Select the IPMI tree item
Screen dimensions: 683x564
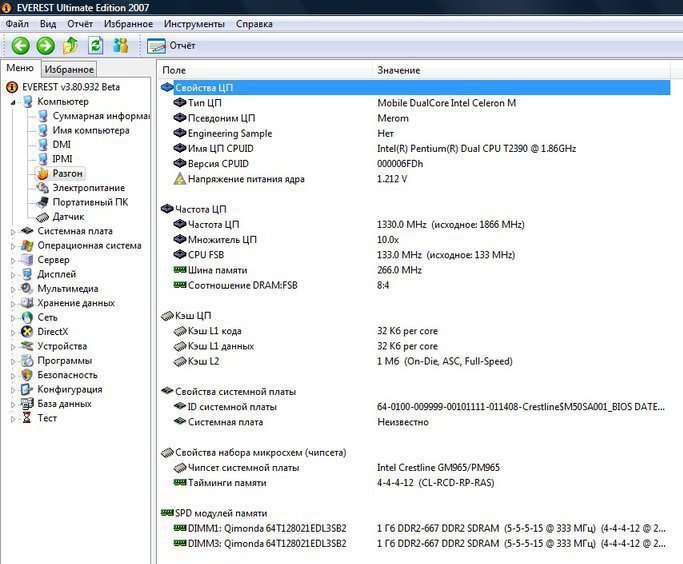[62, 159]
